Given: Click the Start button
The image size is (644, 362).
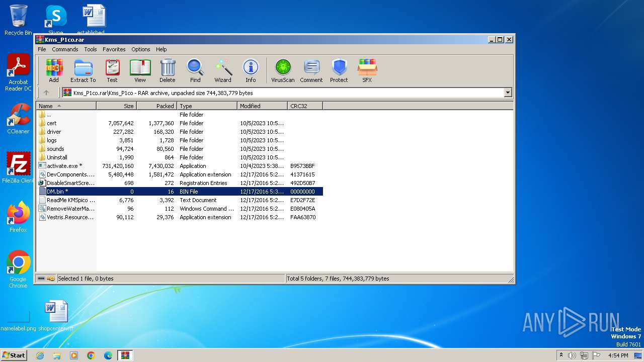Looking at the screenshot, I should (14, 355).
